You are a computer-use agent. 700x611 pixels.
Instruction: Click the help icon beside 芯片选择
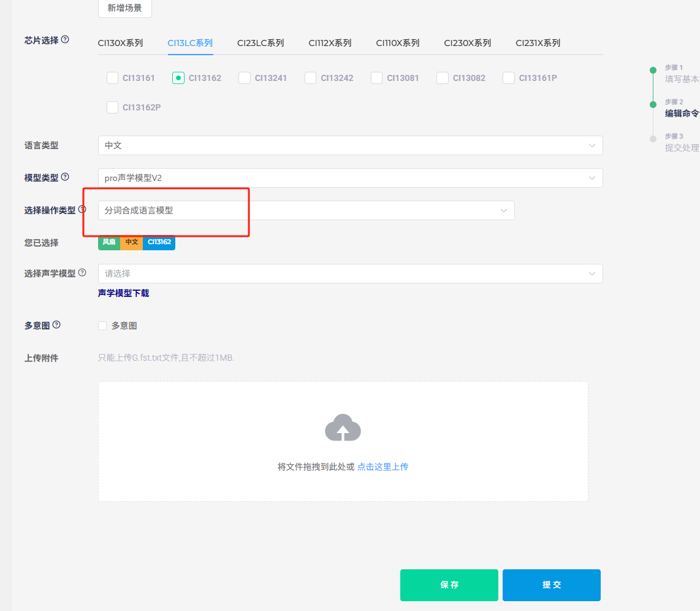point(66,40)
